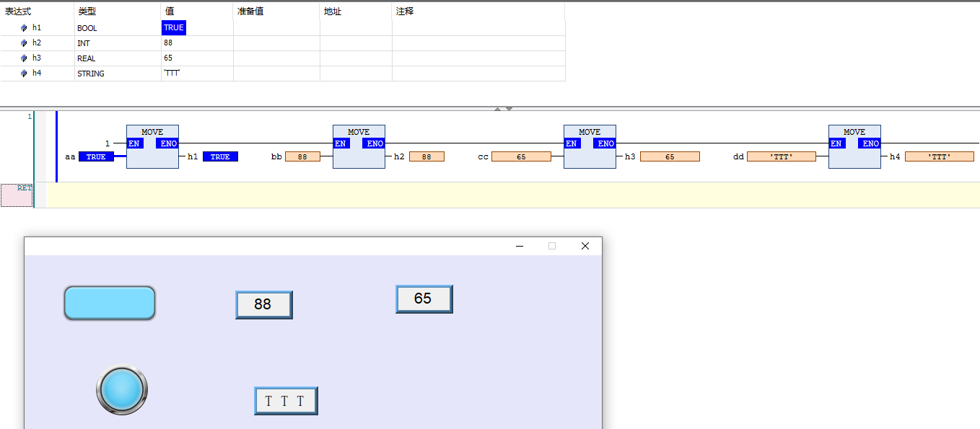Click the h3 output value 65
This screenshot has width=980, height=429.
(670, 156)
